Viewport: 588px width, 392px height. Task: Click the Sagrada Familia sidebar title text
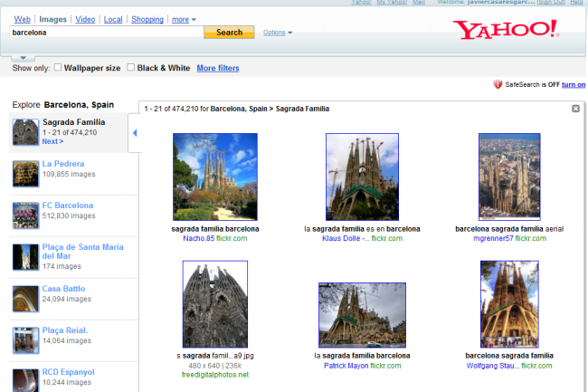click(74, 122)
